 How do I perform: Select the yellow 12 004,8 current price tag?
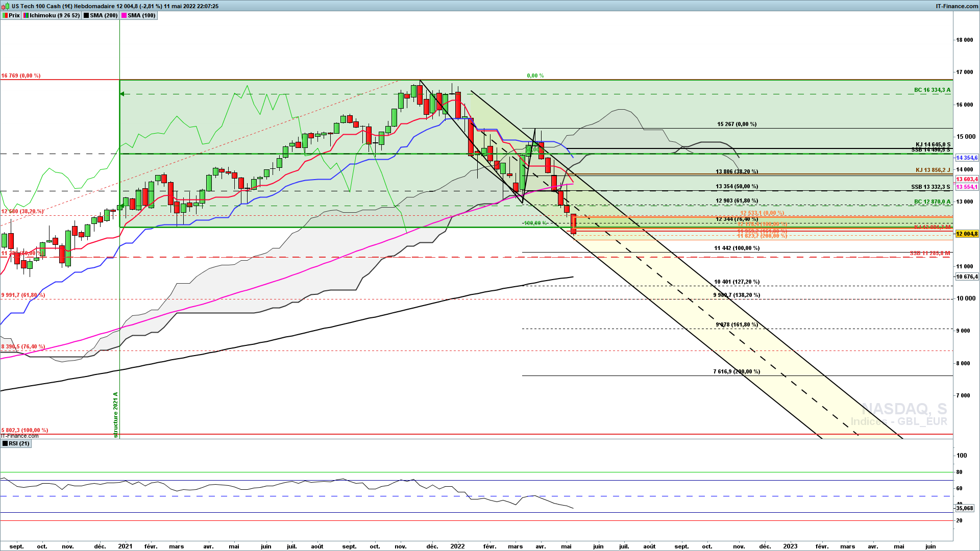point(967,234)
